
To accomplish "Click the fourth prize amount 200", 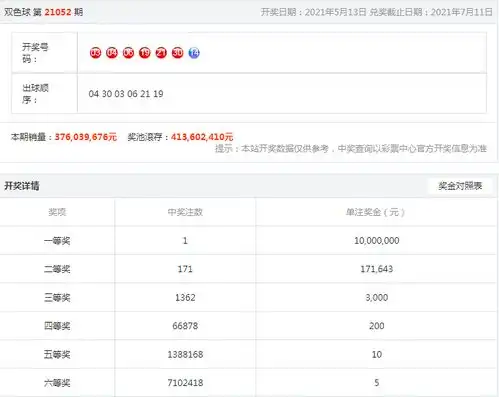I will 377,326.
